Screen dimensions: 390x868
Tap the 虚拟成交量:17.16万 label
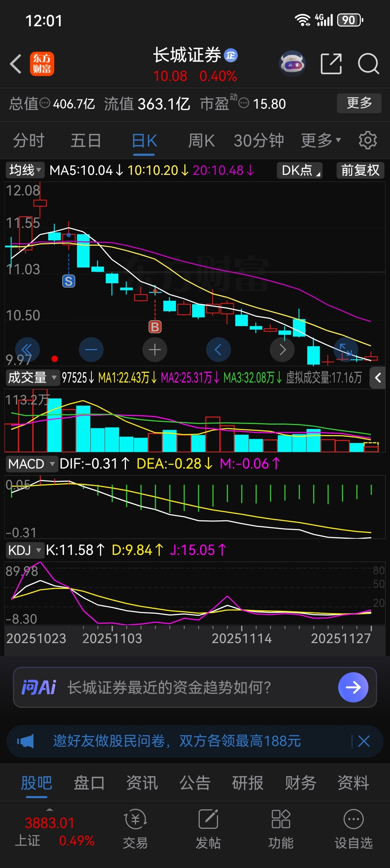tap(324, 378)
